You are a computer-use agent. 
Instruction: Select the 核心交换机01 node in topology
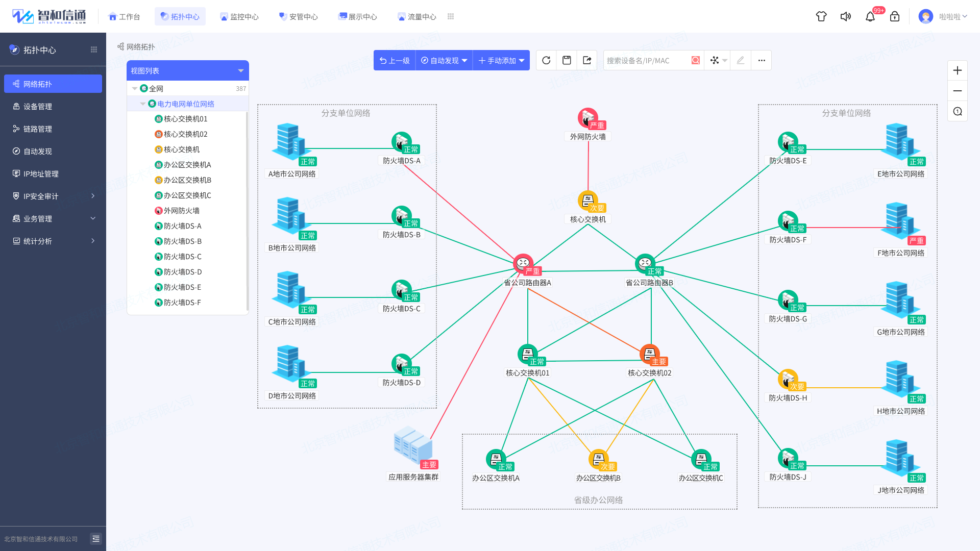click(x=528, y=354)
